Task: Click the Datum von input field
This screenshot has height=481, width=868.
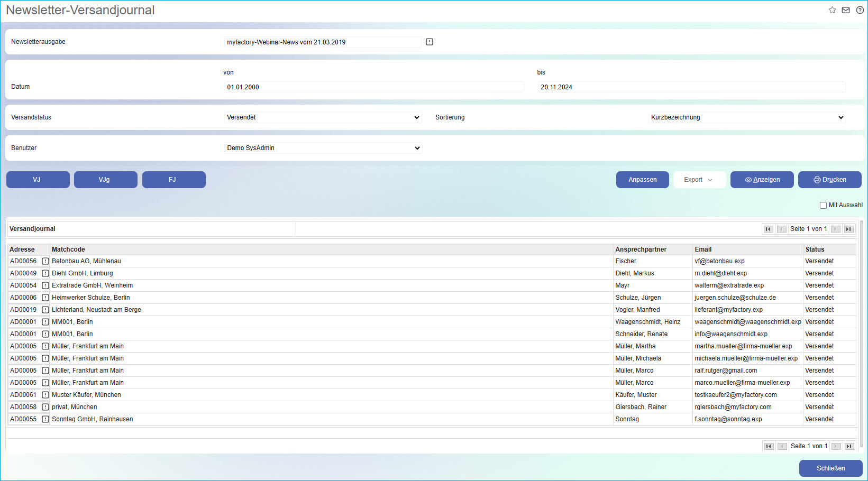Action: [374, 87]
